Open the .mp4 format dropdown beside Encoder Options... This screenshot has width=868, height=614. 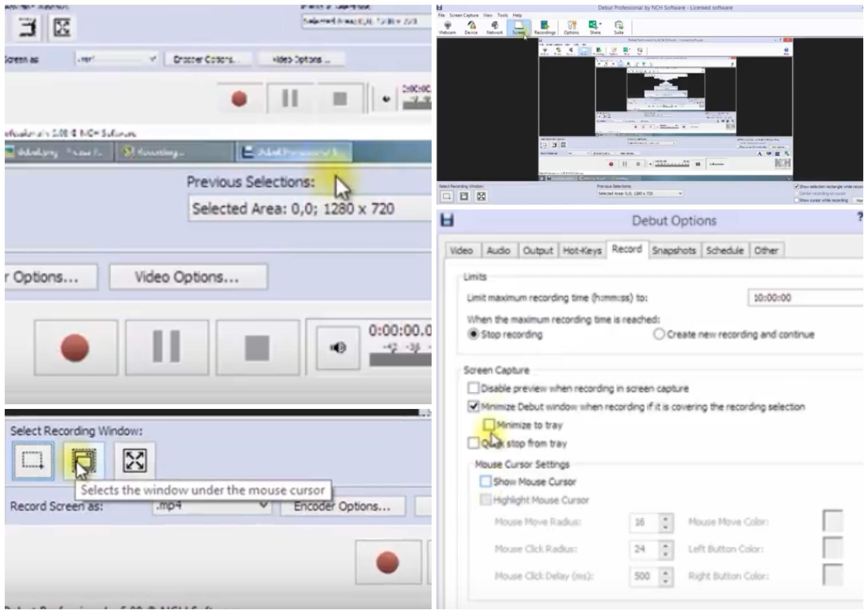[212, 506]
